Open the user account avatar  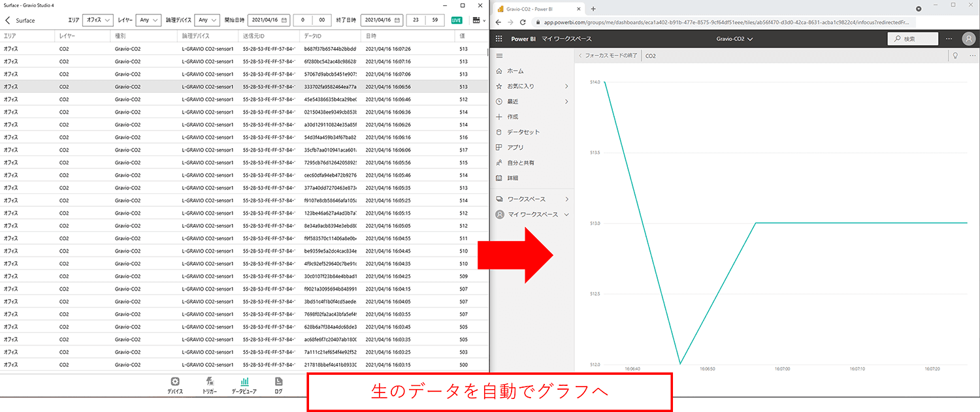969,39
